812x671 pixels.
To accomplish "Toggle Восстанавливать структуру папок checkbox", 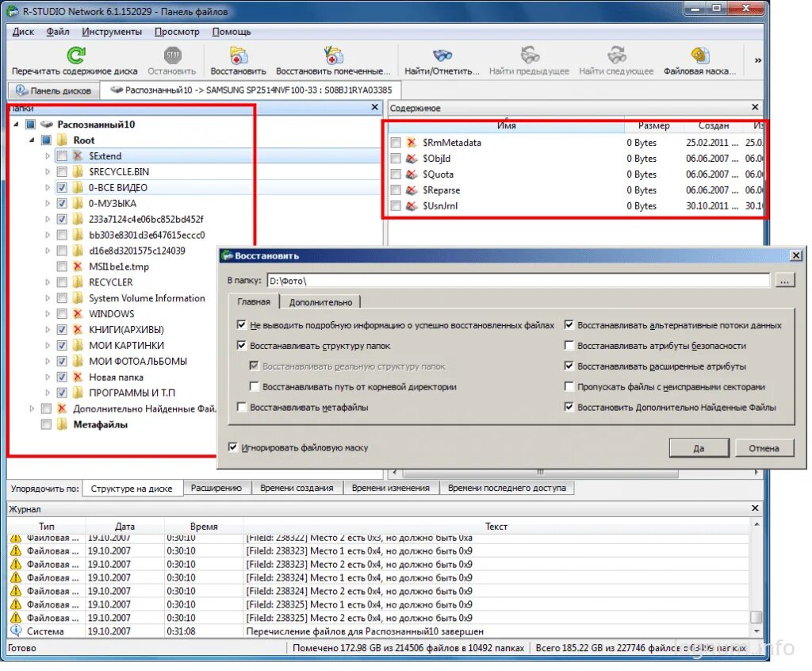I will (x=241, y=345).
